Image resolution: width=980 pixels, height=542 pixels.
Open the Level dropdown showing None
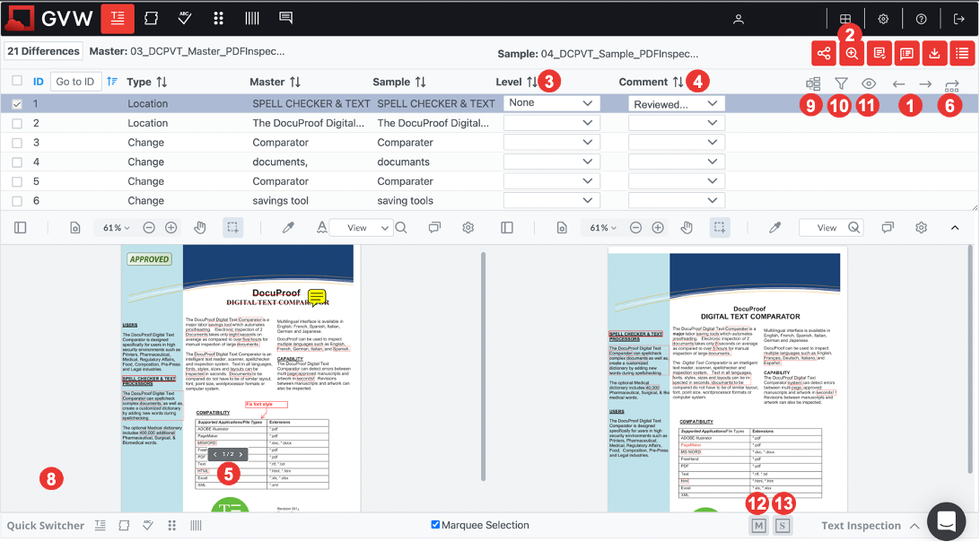click(552, 103)
